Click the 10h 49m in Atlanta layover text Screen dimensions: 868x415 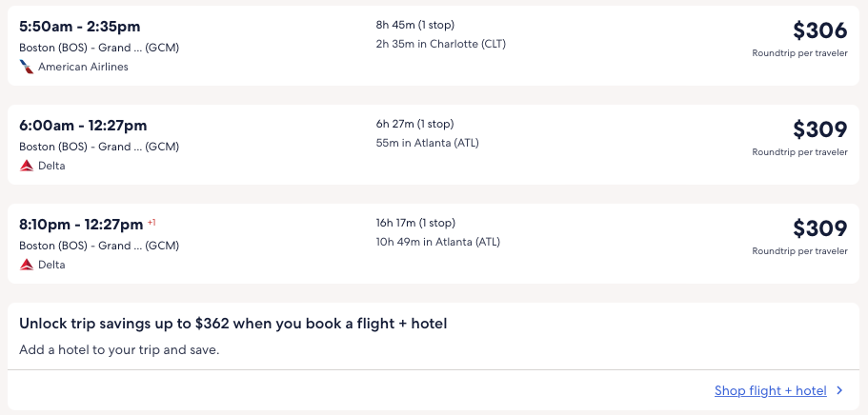[437, 242]
